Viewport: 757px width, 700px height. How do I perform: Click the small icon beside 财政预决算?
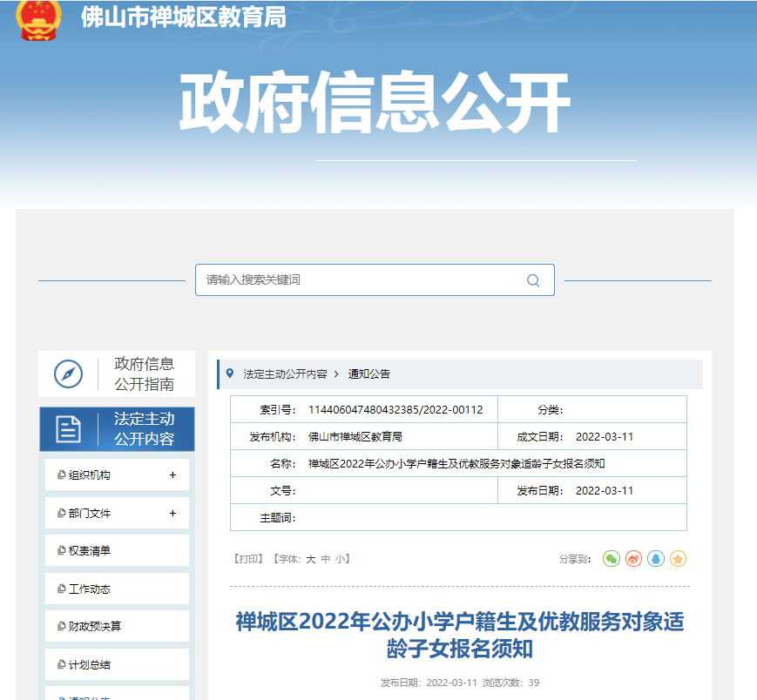[x=61, y=626]
